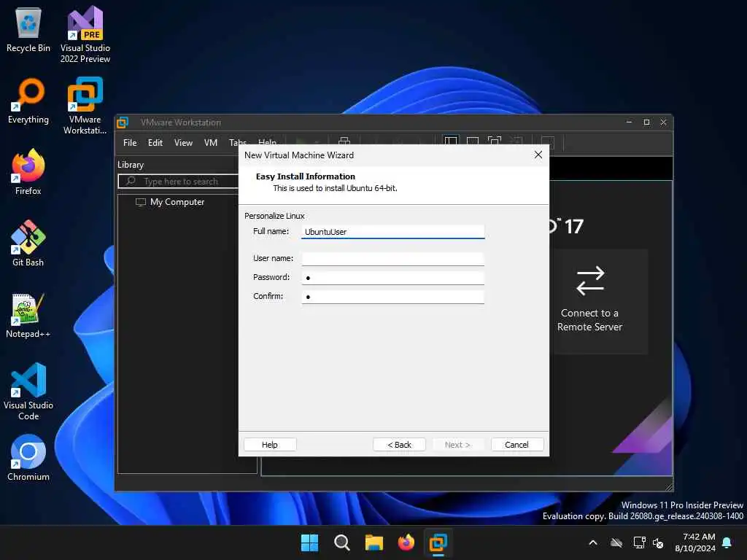Close the New Virtual Machine Wizard dialog
This screenshot has width=747, height=560.
pos(538,155)
